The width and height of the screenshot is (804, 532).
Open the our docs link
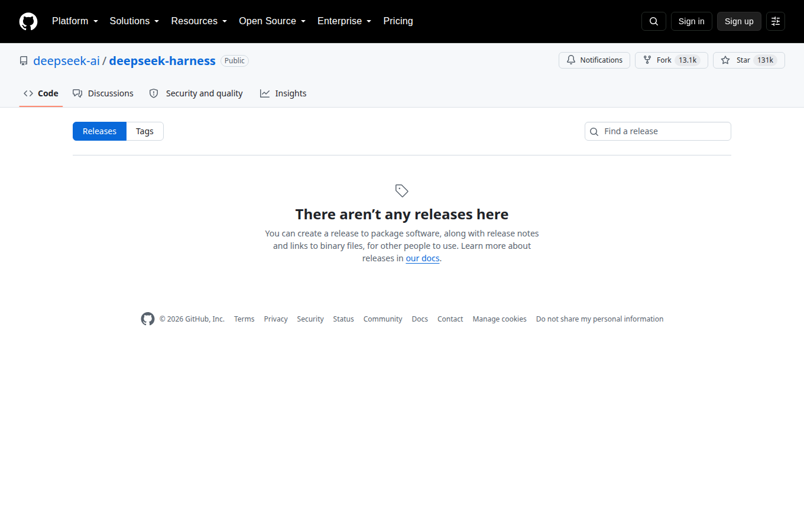[423, 258]
